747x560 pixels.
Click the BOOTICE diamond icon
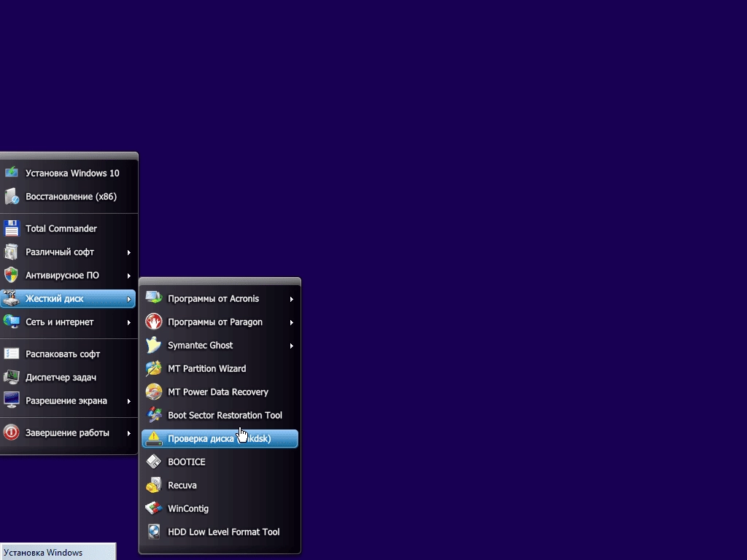click(x=154, y=462)
